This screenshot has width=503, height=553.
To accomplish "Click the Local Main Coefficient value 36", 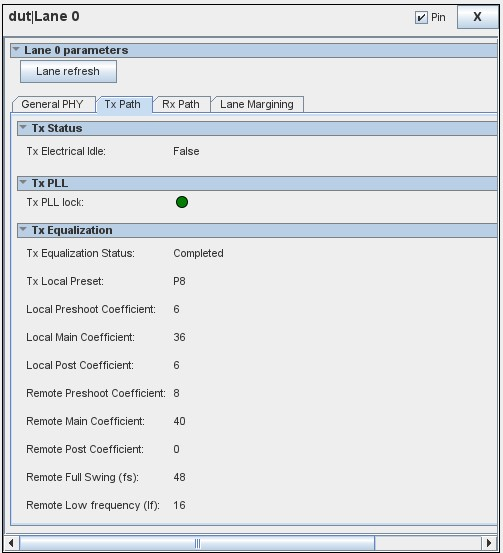I will (179, 337).
